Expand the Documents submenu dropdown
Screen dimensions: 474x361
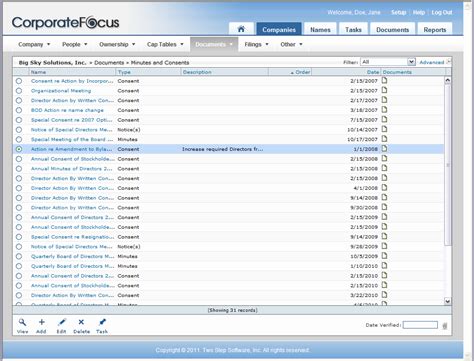click(214, 44)
